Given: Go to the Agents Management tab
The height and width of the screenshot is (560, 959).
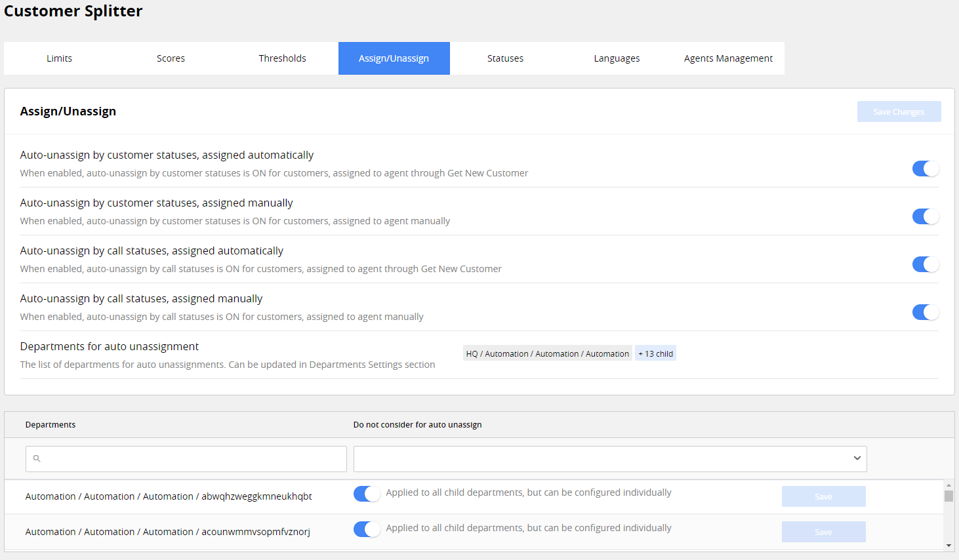Looking at the screenshot, I should click(x=728, y=58).
